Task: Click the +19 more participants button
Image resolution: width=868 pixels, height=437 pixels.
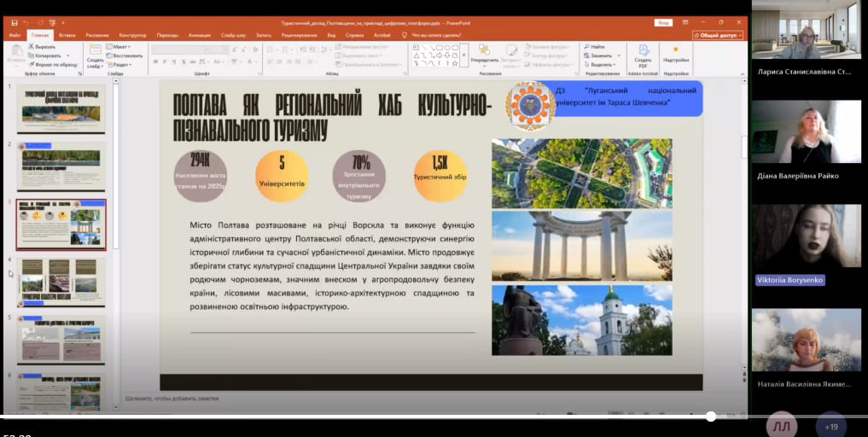Action: tap(831, 426)
